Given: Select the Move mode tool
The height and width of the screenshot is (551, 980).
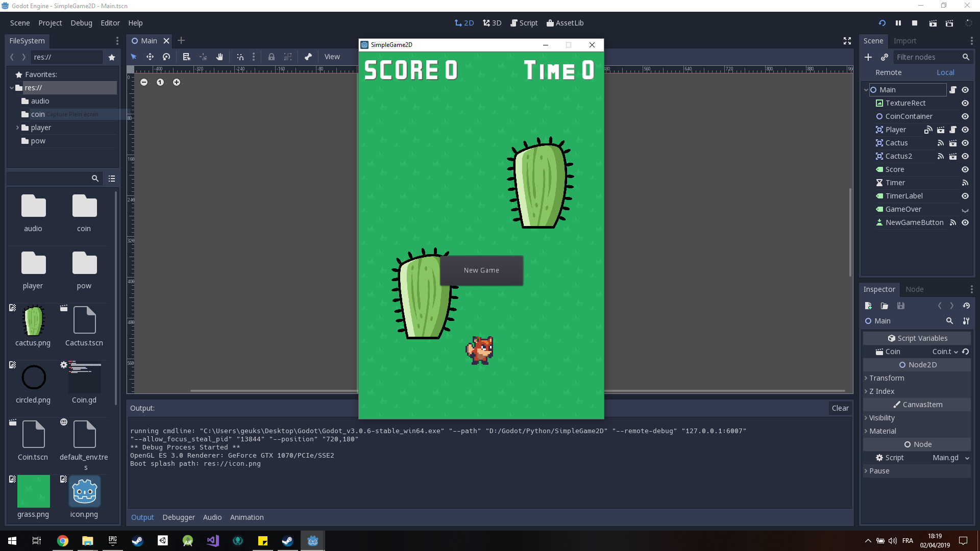Looking at the screenshot, I should (150, 57).
